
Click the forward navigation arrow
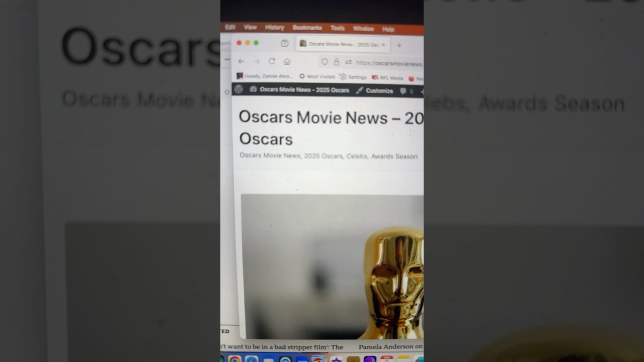tap(257, 61)
